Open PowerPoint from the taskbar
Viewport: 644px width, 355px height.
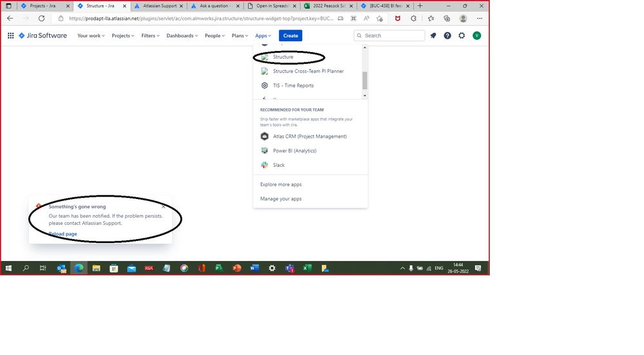237,269
